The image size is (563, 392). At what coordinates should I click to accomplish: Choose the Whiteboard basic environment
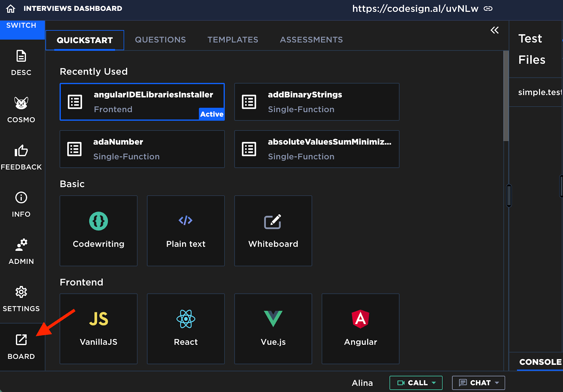(x=273, y=231)
